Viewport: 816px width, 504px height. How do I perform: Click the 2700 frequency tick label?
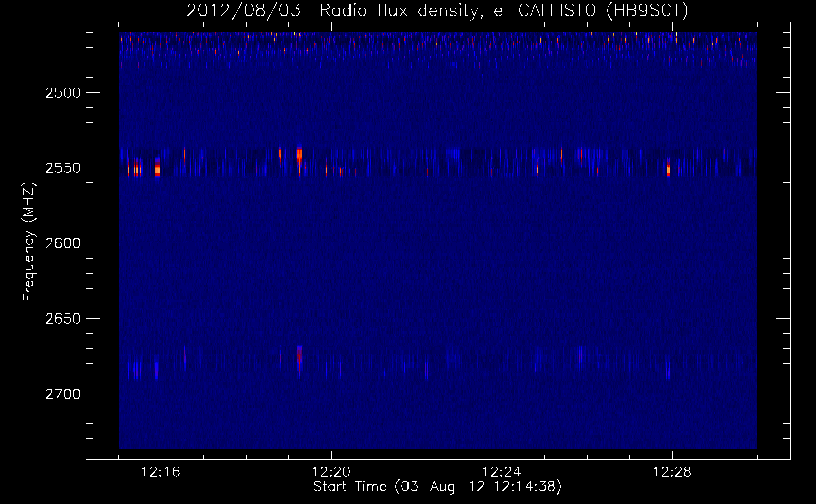tap(63, 394)
